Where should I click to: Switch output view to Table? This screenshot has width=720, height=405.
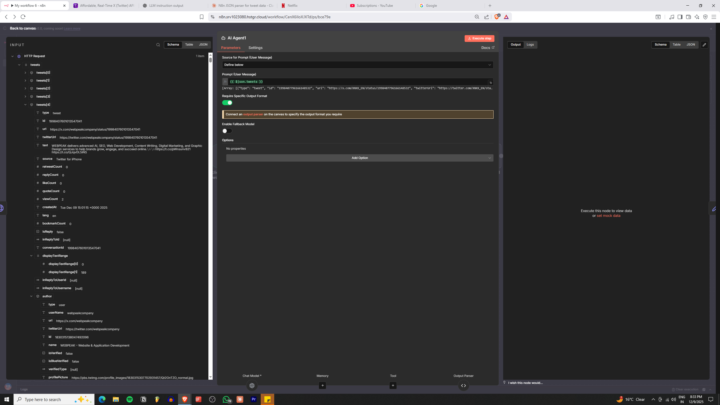point(676,45)
